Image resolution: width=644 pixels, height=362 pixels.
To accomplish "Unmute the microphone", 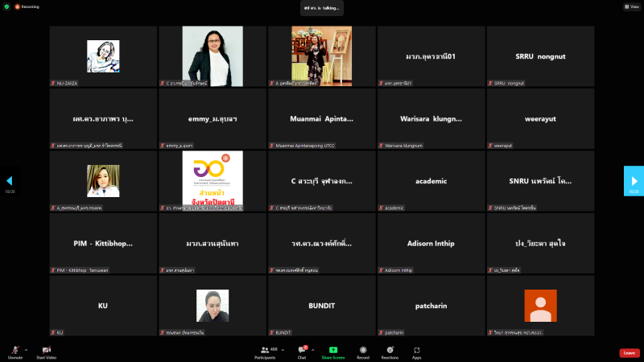I will click(14, 352).
